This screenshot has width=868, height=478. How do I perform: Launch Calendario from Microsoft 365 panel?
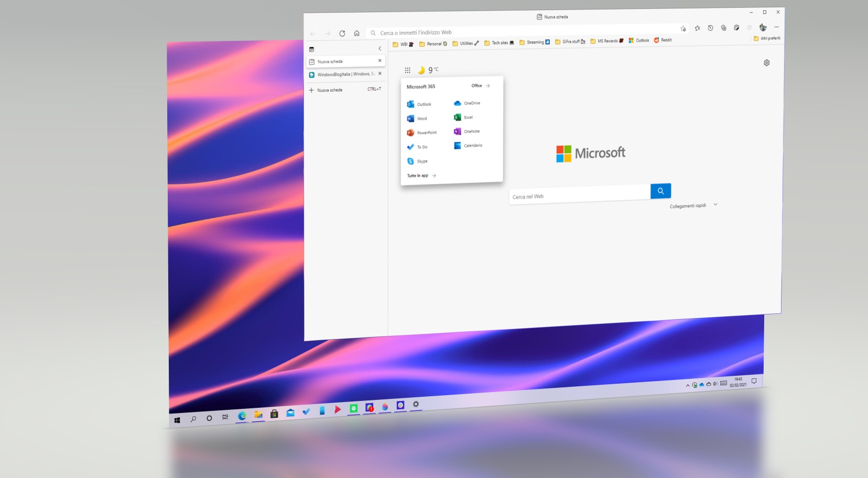tap(468, 145)
